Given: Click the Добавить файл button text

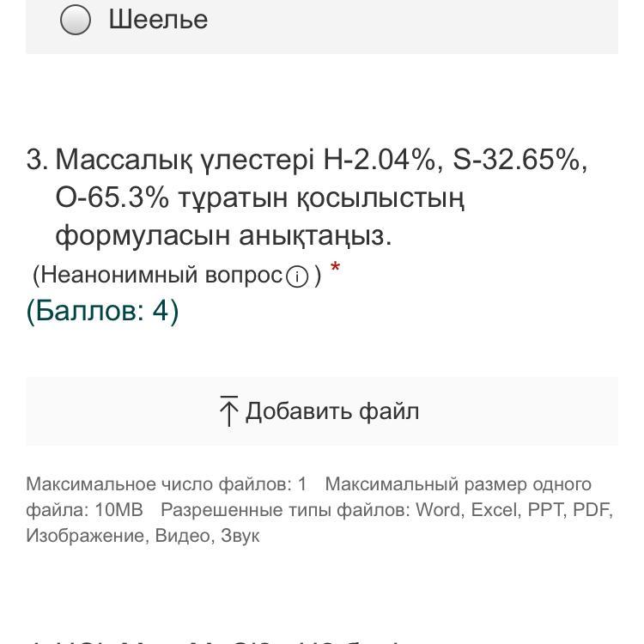Looking at the screenshot, I should [332, 411].
